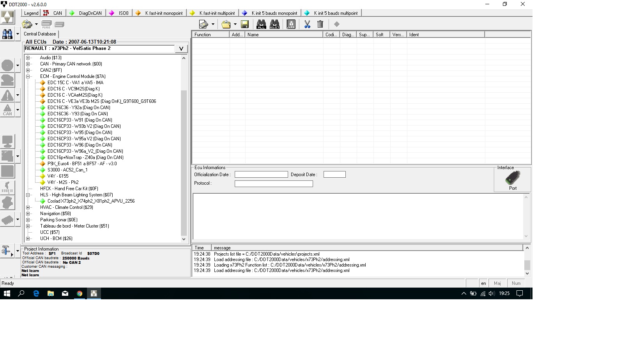
Task: Open Microsoft Edge from the taskbar
Action: (x=36, y=293)
